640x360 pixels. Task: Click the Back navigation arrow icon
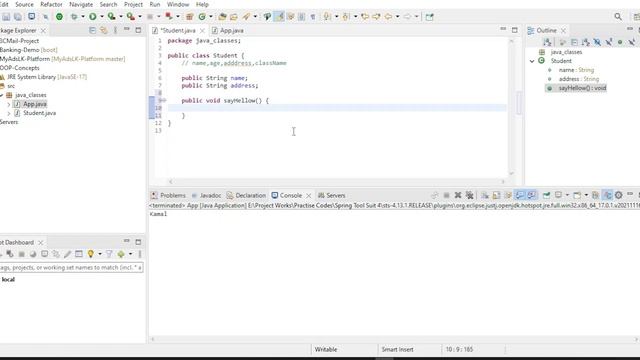[x=388, y=17]
